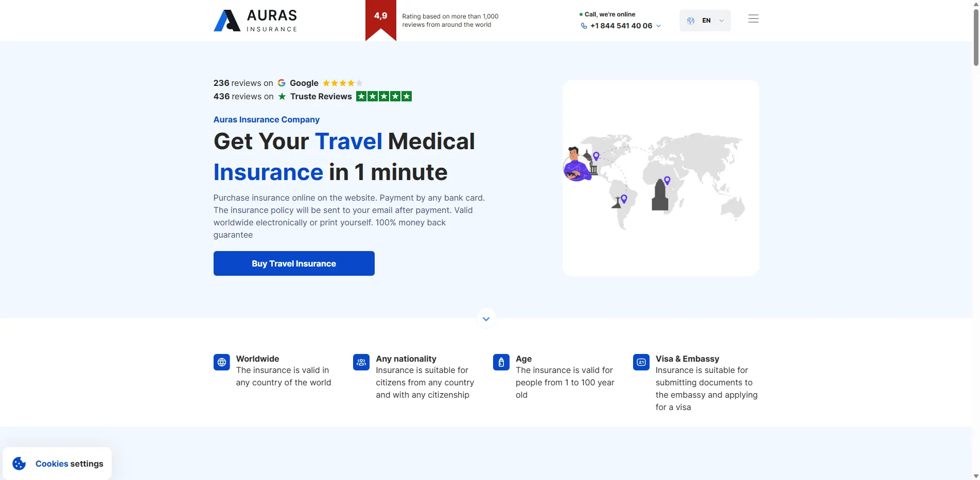This screenshot has height=480, width=980.
Task: Call +1 844 541 40 06
Action: pyautogui.click(x=620, y=26)
